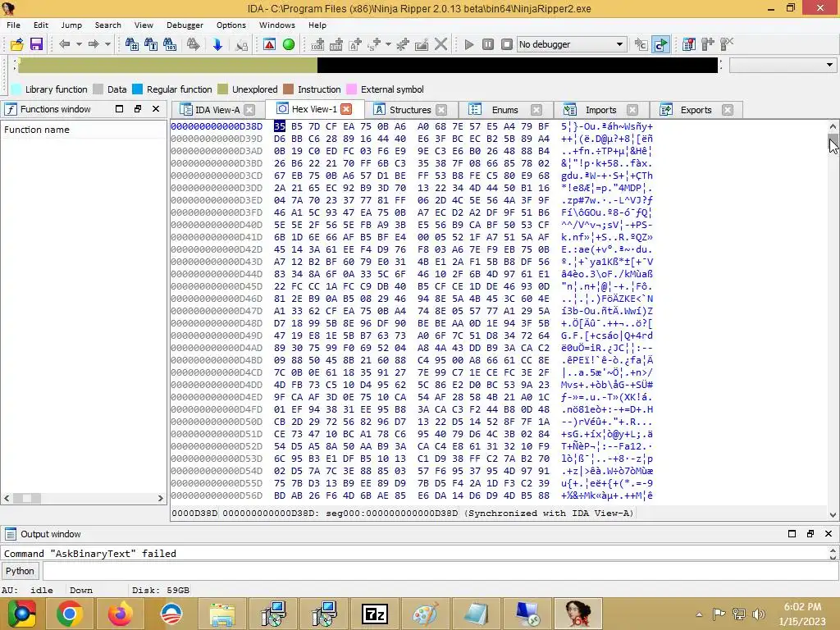The height and width of the screenshot is (630, 840).
Task: Open the File menu
Action: point(13,25)
